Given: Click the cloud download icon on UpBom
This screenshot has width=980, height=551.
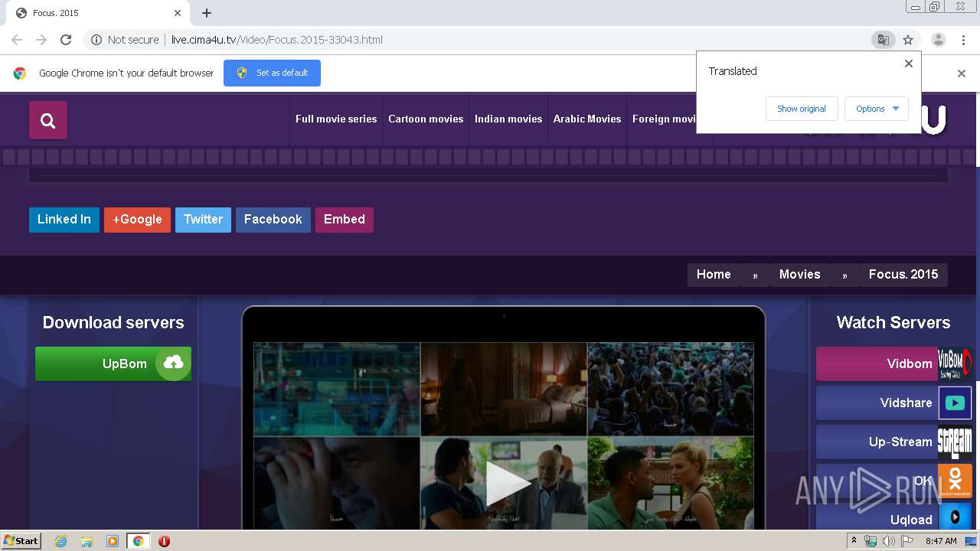Looking at the screenshot, I should coord(173,363).
